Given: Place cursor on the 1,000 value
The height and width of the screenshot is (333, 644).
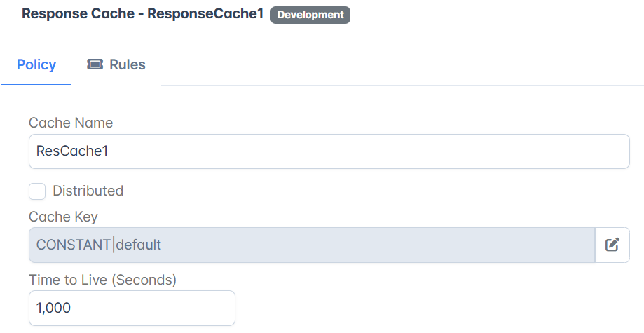Looking at the screenshot, I should 53,308.
